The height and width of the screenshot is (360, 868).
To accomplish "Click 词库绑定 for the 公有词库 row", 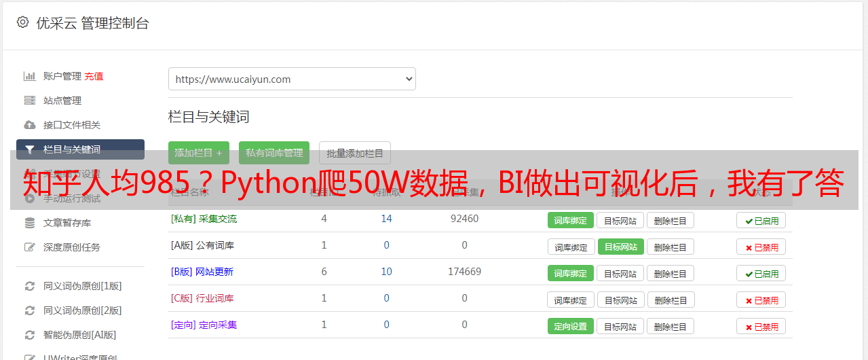I will pyautogui.click(x=571, y=247).
